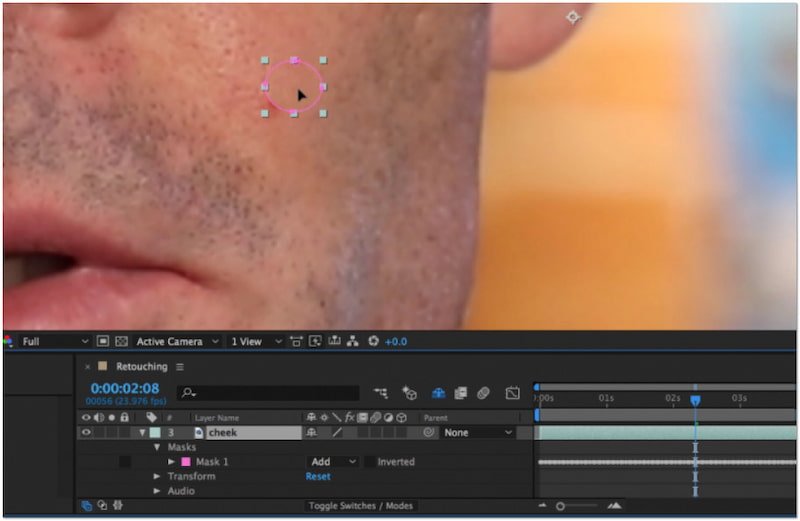Screen dimensions: 800x521
Task: Check the Inverted box for Mask 1
Action: coord(370,462)
